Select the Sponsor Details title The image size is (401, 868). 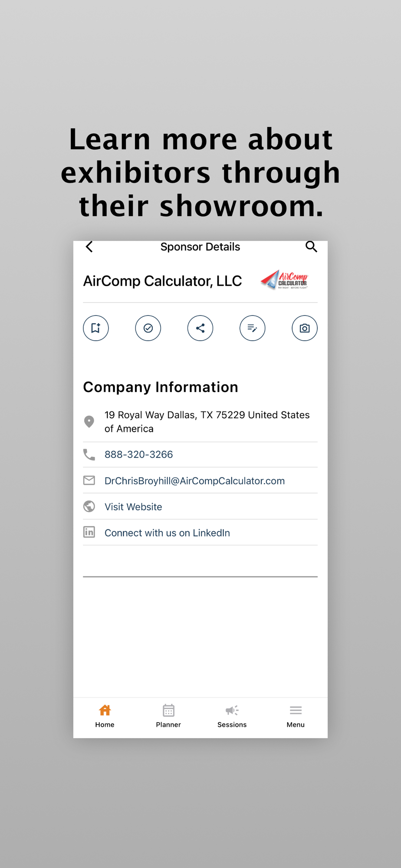point(200,247)
